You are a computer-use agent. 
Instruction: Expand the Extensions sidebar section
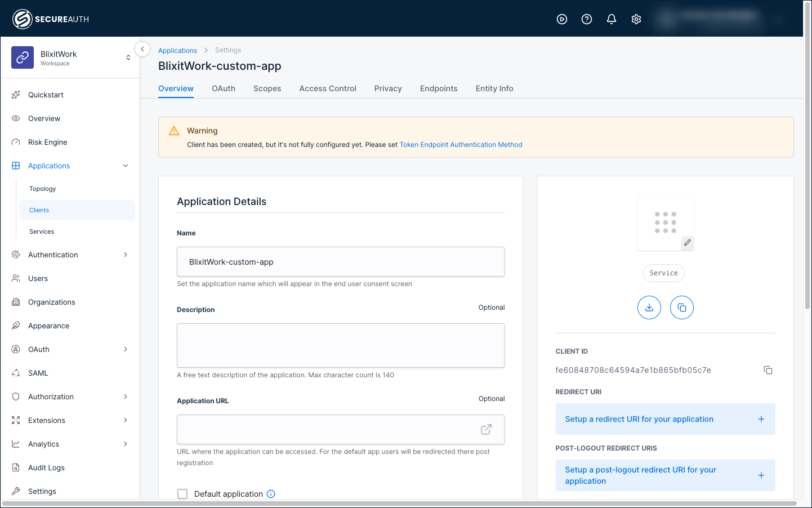126,420
